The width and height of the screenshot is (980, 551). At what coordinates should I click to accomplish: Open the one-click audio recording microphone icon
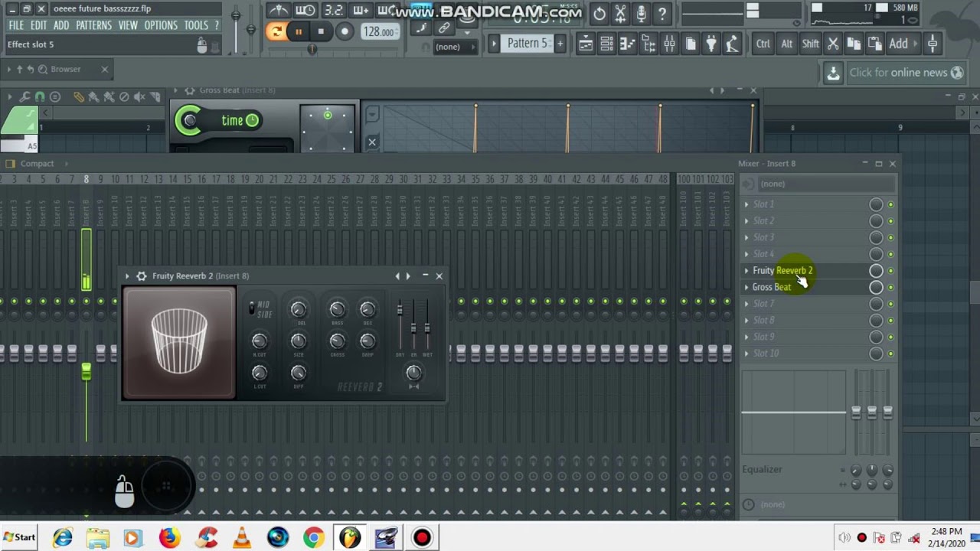tap(642, 13)
